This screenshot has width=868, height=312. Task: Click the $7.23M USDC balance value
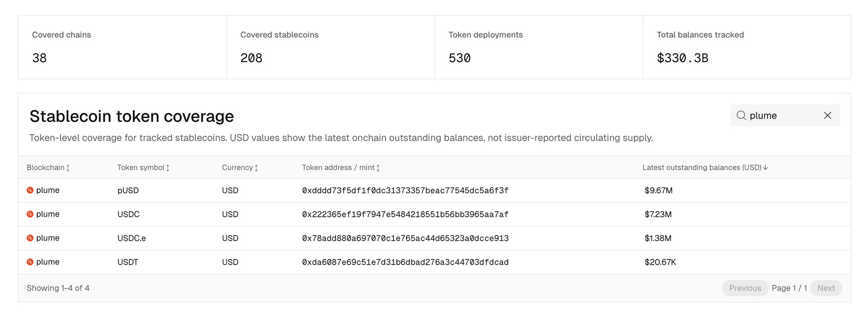click(x=658, y=214)
